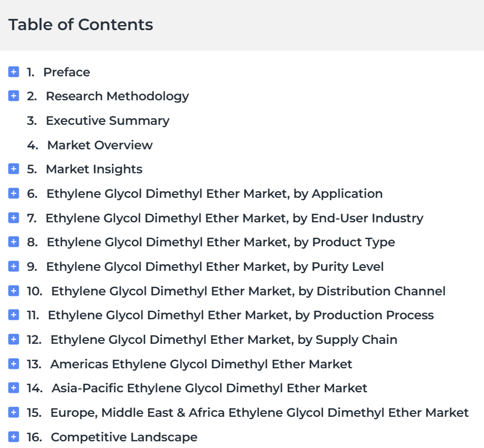Screen dimensions: 484x448
Task: Expand plus icon for Production Process section
Action: [13, 315]
